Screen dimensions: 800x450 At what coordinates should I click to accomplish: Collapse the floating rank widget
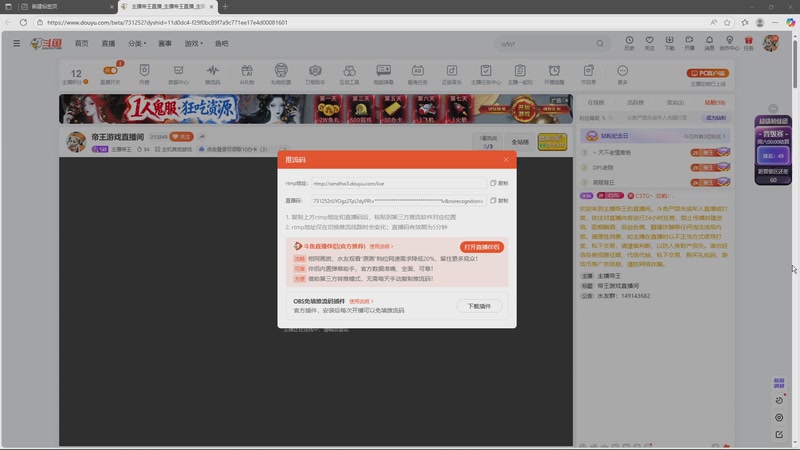point(773,109)
